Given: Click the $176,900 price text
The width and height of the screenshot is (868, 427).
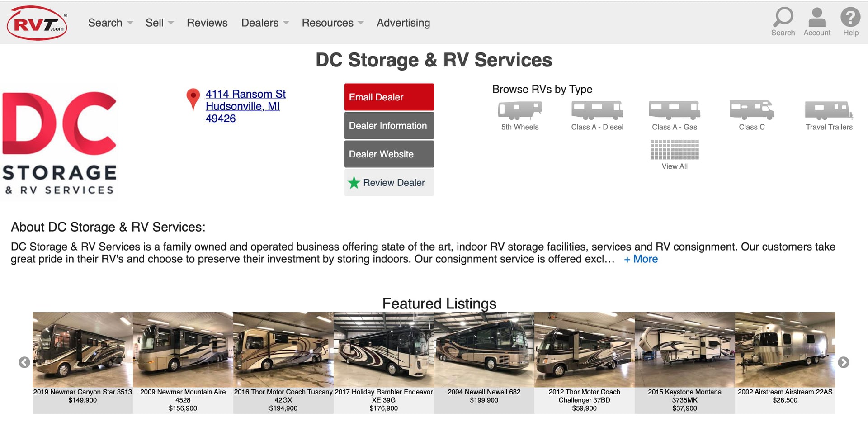Looking at the screenshot, I should point(384,408).
